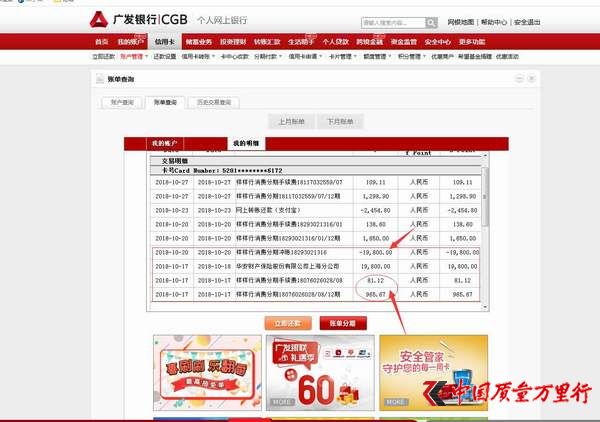Screen dimensions: 600x422
Task: Open the 喜刷刷 乐翻番 promotional banner
Action: pos(207,373)
